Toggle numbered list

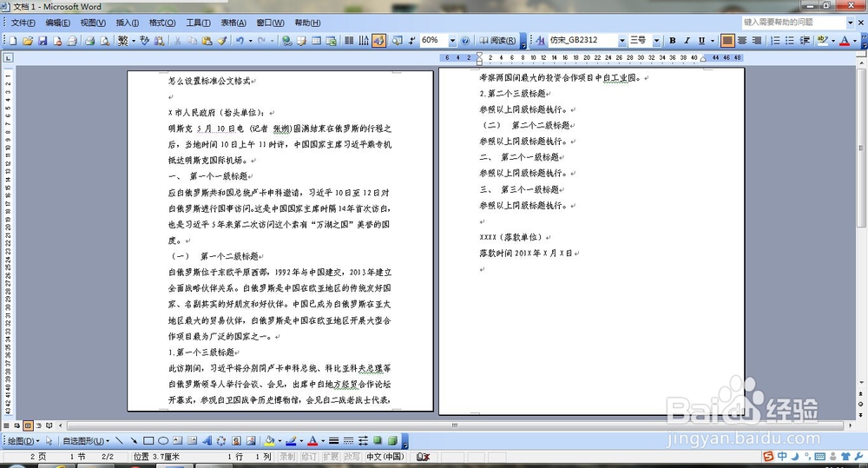(775, 41)
